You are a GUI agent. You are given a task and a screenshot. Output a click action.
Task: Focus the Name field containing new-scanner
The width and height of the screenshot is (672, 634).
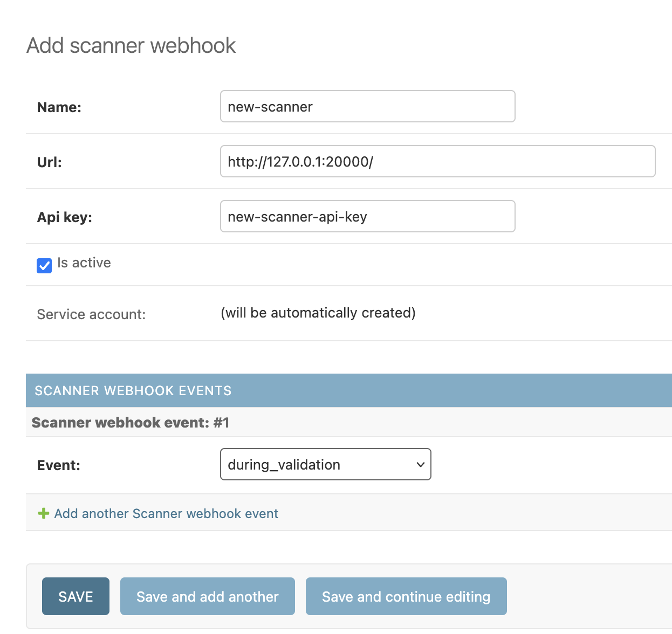coord(367,107)
